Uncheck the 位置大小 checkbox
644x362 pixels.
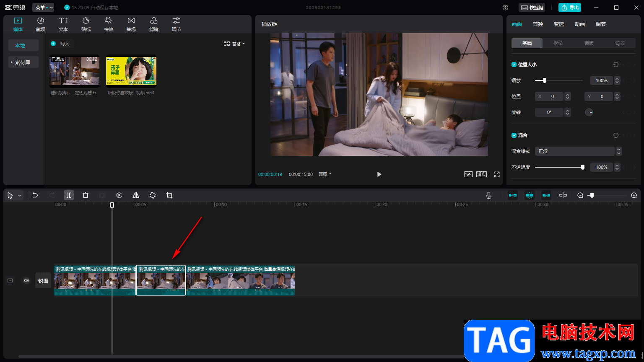coord(514,65)
